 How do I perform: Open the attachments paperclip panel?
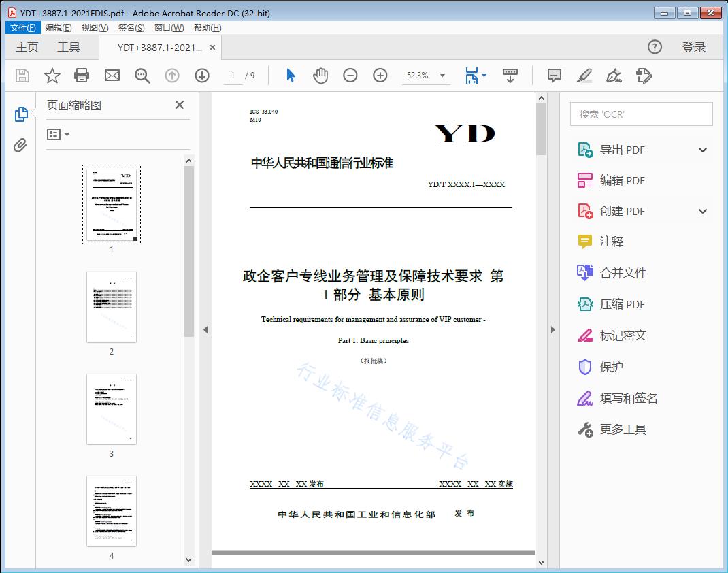[x=21, y=144]
